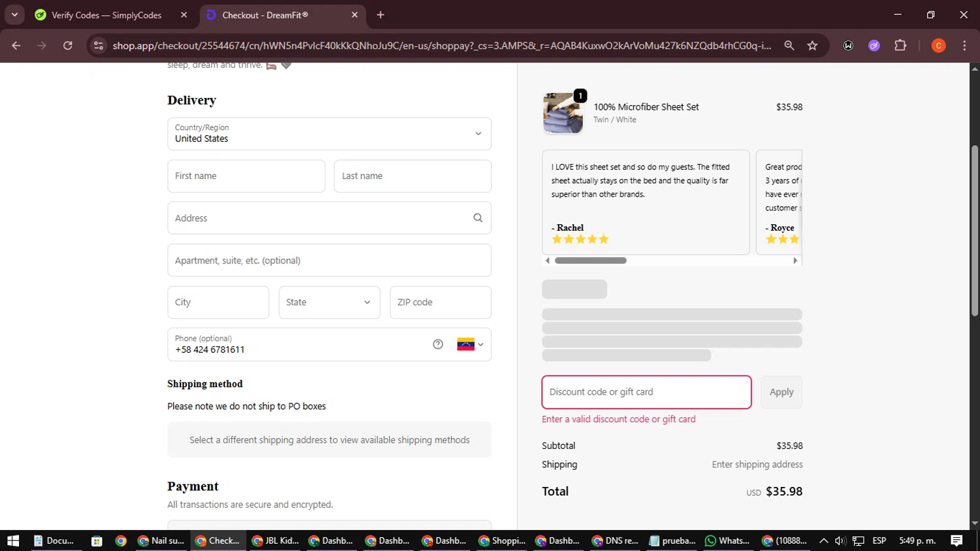Close the Verify Codes — SimplyCodes tab

[x=184, y=15]
